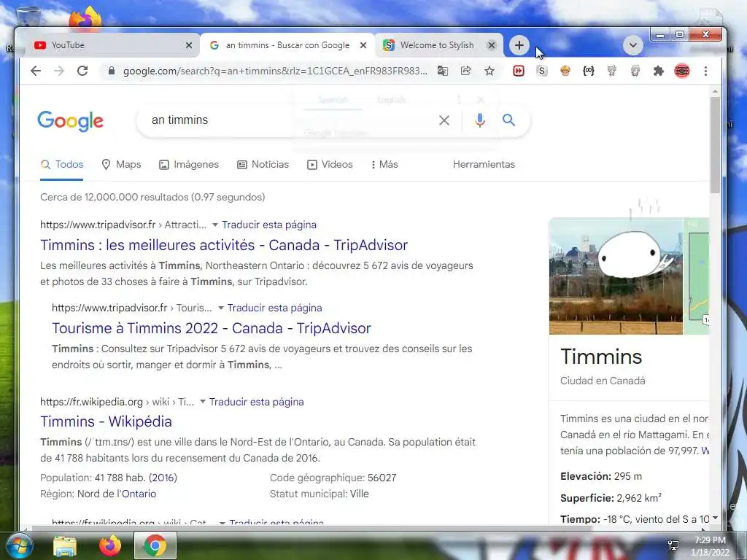Open the Más more options menu
The height and width of the screenshot is (560, 747).
point(384,165)
